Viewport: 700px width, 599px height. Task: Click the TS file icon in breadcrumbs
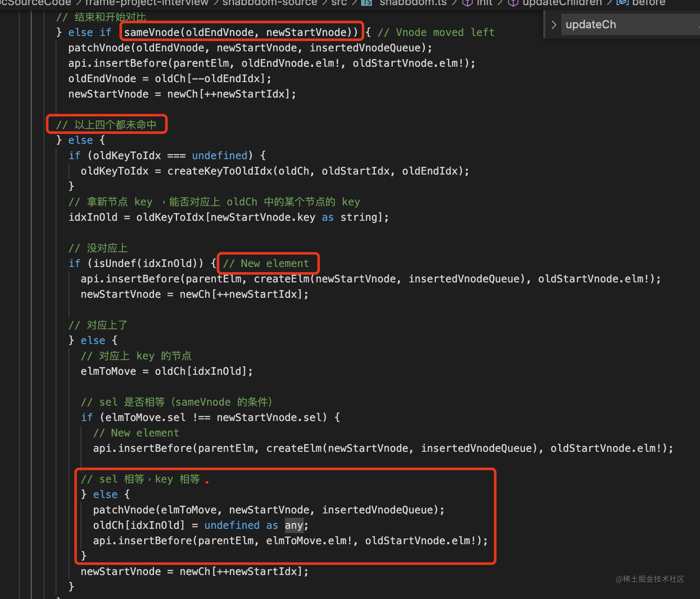(367, 3)
